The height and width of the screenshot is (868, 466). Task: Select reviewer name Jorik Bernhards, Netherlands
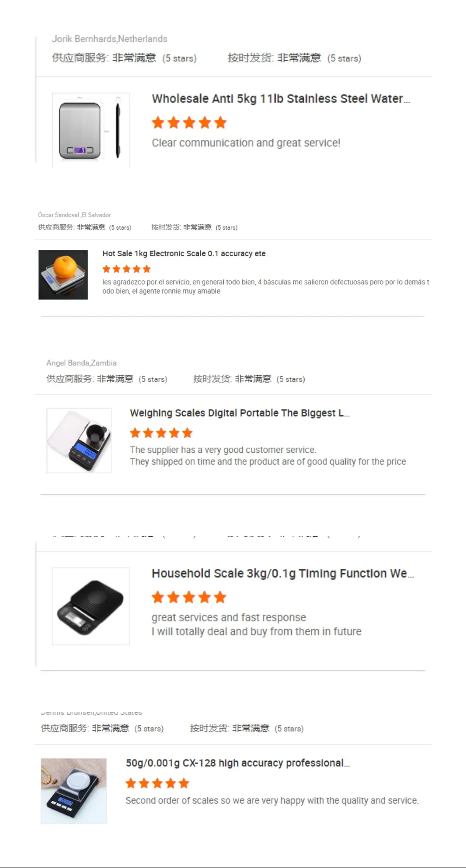pyautogui.click(x=110, y=39)
